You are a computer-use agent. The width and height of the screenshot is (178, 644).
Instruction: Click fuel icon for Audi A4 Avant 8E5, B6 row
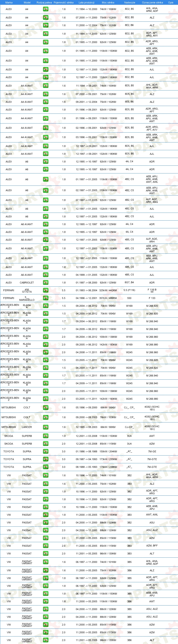[x=46, y=102]
